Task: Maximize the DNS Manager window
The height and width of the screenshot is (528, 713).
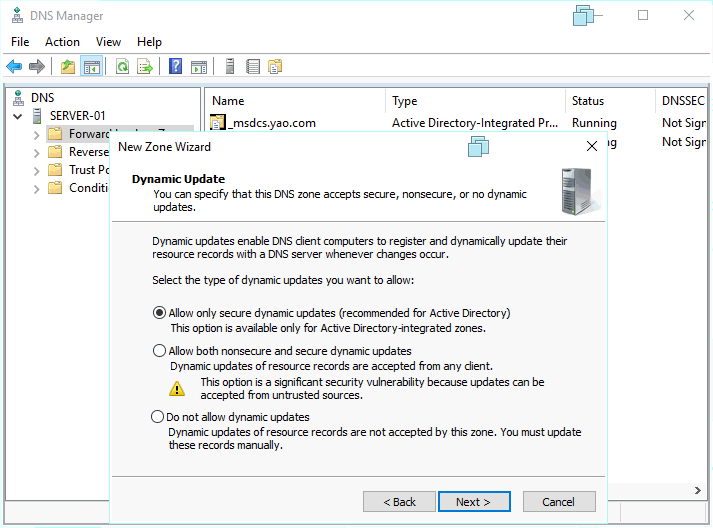Action: pos(643,15)
